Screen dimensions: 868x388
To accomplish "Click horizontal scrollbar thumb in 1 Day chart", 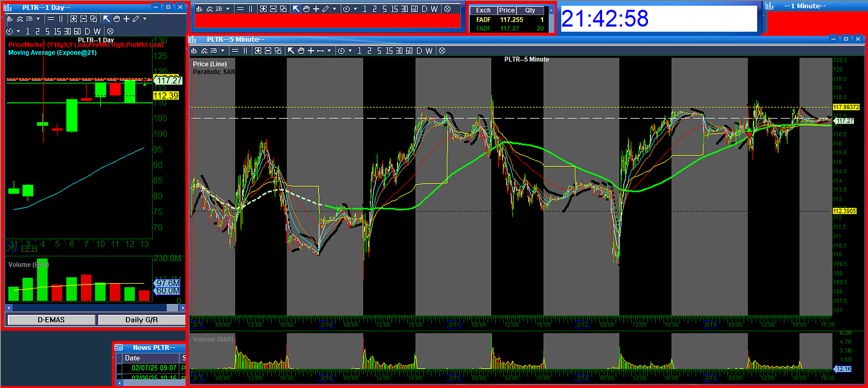I will pyautogui.click(x=172, y=308).
